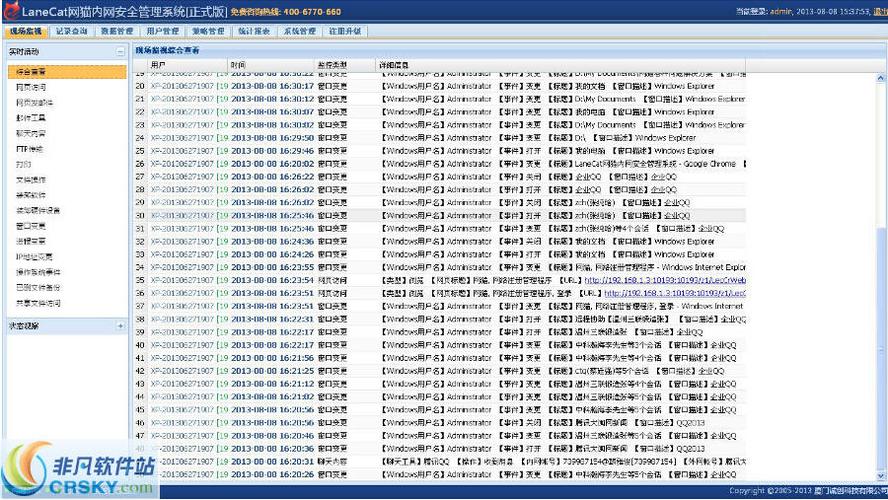Select 邮件工具 in the sidebar
Viewport: 888px width, 500px height.
[x=31, y=118]
